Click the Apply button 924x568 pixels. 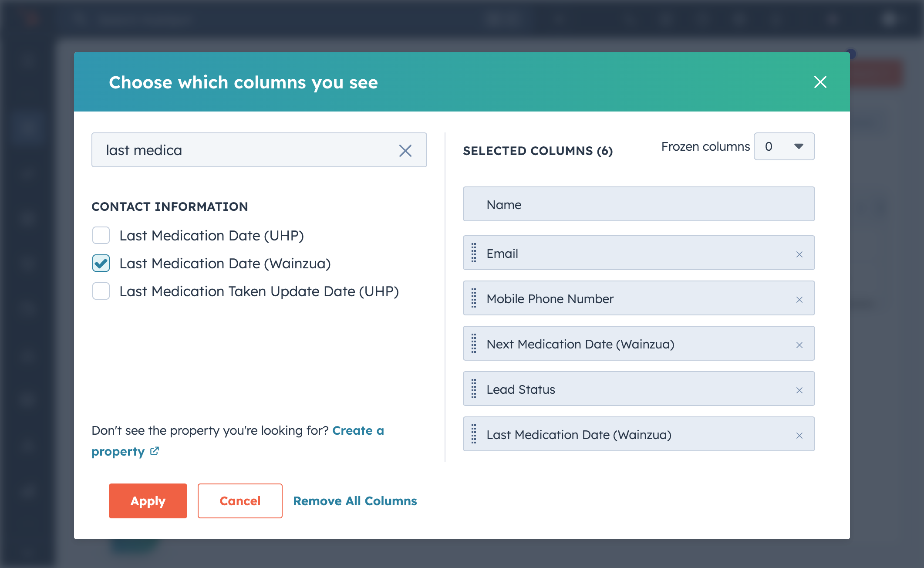pos(148,501)
